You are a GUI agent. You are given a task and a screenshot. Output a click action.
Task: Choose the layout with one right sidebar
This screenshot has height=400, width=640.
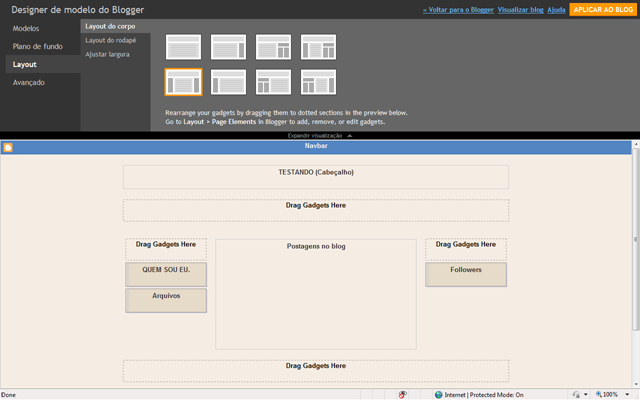coord(228,47)
